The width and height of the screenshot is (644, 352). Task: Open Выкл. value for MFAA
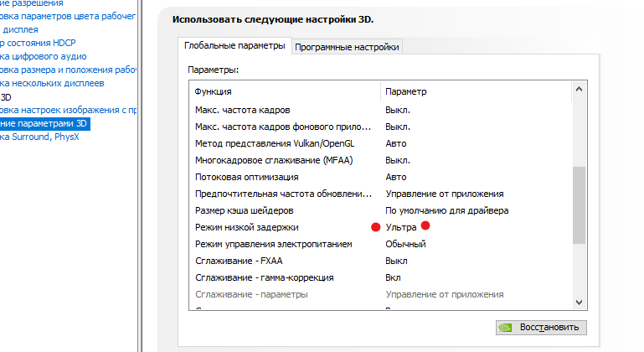tap(398, 160)
